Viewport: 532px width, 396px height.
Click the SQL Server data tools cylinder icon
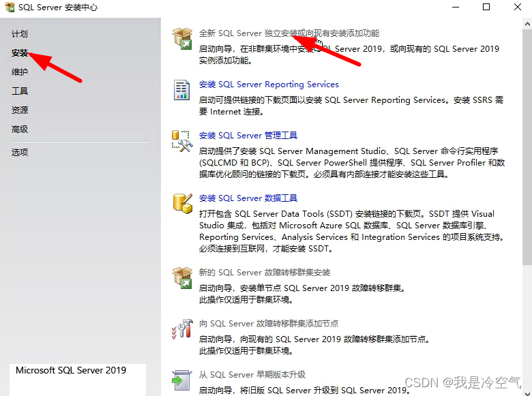pos(183,203)
